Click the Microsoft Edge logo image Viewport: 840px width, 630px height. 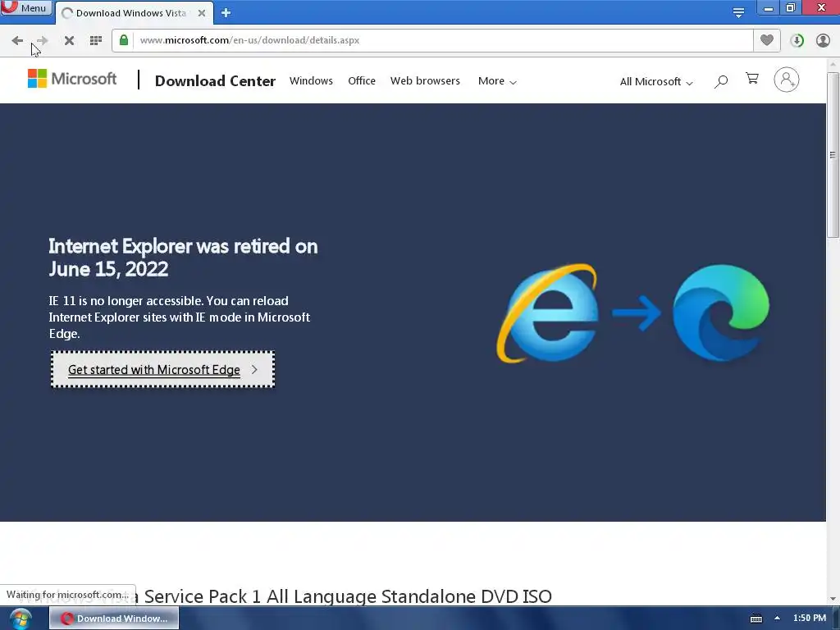(721, 313)
